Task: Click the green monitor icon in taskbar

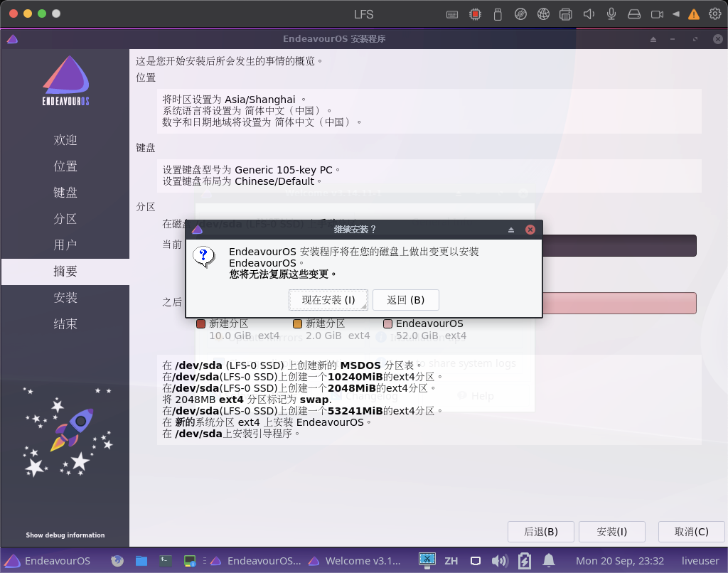Action: click(x=190, y=561)
